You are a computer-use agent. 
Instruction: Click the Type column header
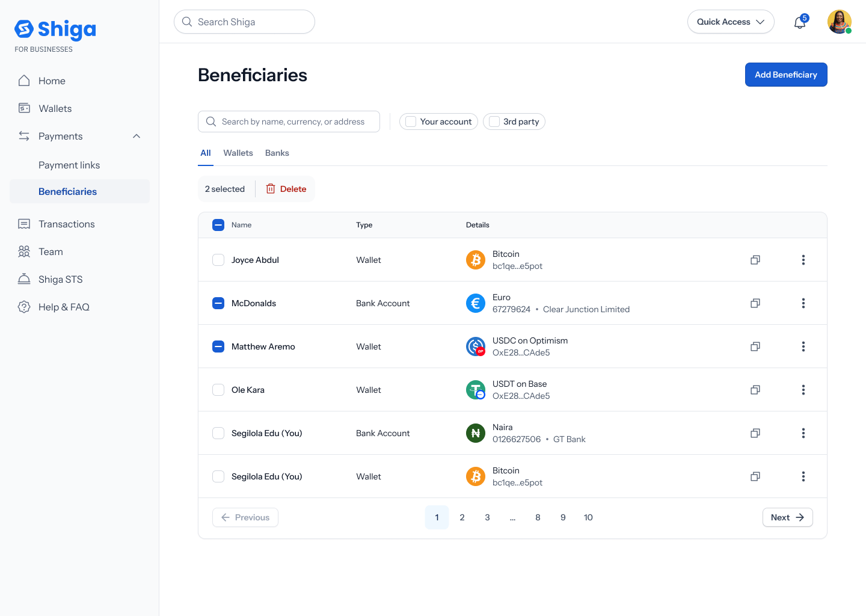tap(364, 225)
